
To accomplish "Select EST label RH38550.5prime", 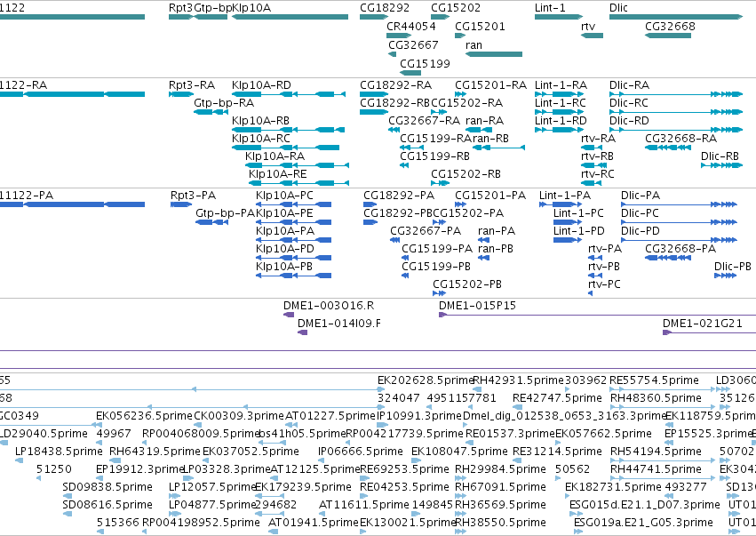I will pos(500,523).
